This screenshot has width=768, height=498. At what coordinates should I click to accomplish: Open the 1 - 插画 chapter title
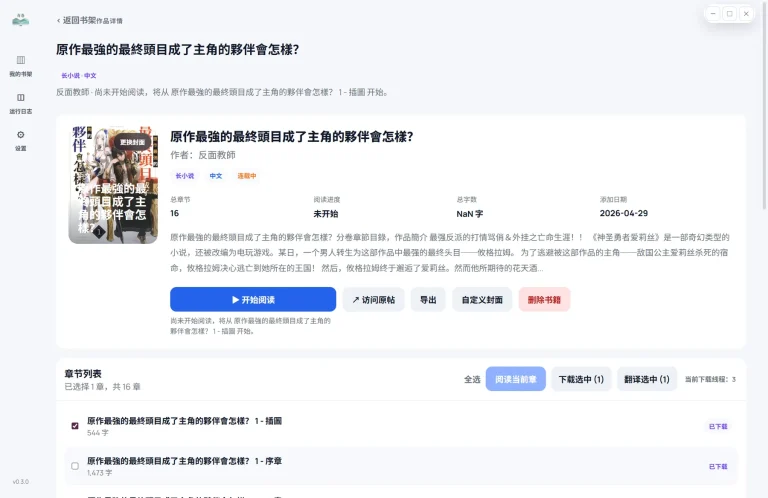[184, 421]
